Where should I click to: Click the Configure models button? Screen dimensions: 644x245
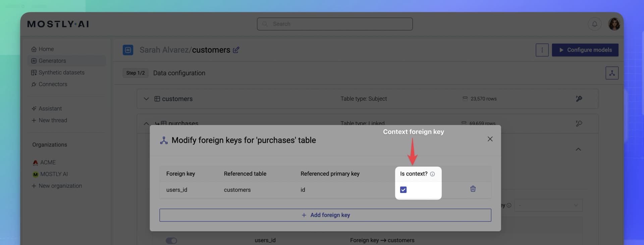pyautogui.click(x=585, y=50)
